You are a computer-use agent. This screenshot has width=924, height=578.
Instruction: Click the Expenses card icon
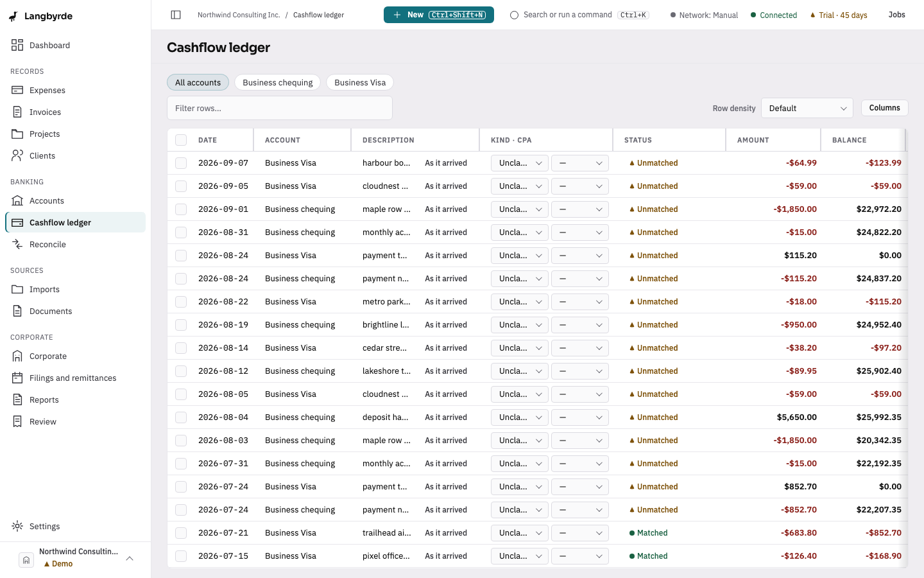click(17, 90)
